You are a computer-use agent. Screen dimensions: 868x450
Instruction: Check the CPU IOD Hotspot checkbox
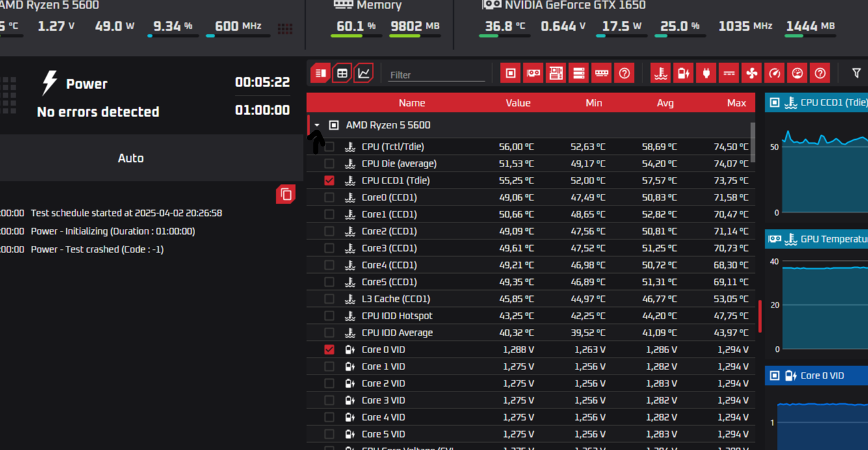click(330, 316)
